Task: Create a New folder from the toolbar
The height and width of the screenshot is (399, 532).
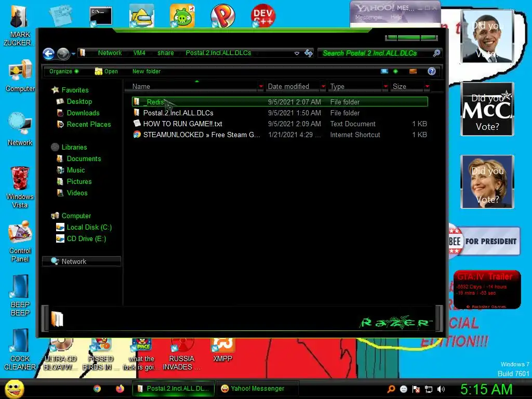Action: point(146,71)
